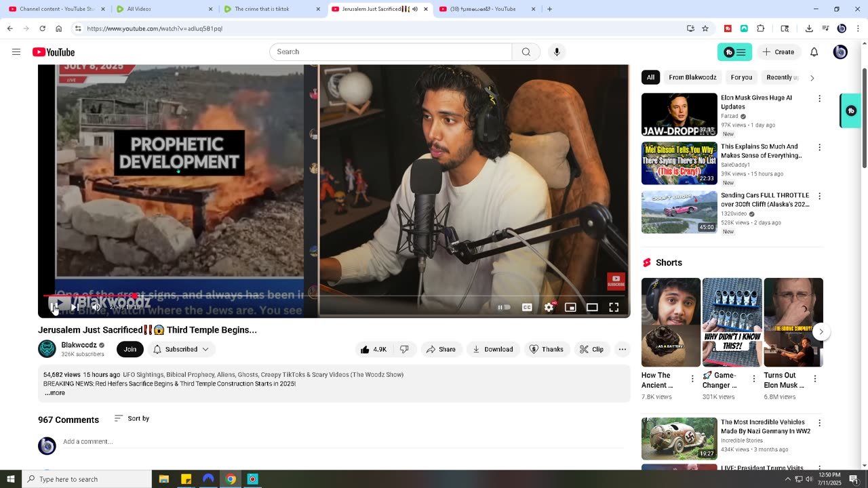Click the browser address bar URL
This screenshot has height=488, width=868.
point(155,28)
